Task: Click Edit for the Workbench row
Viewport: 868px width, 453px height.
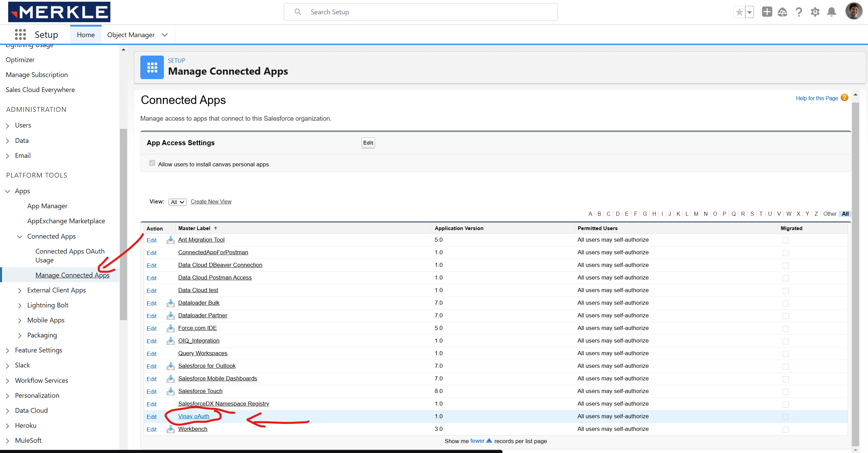Action: tap(152, 429)
